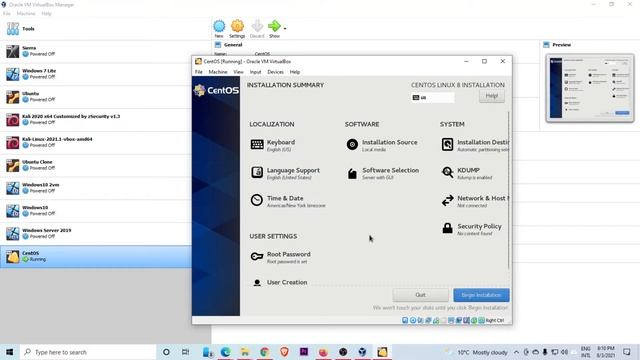Open Machine menu in CentOS VM window
The image size is (640, 360).
pyautogui.click(x=218, y=72)
